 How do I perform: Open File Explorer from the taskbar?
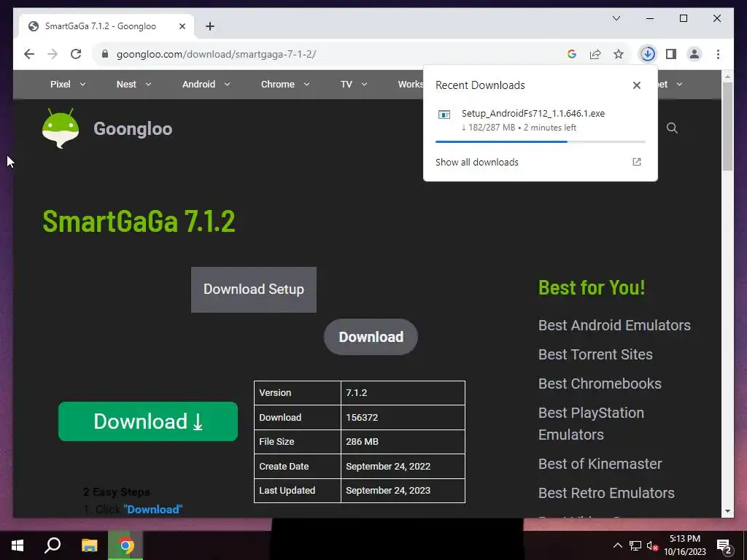(89, 545)
